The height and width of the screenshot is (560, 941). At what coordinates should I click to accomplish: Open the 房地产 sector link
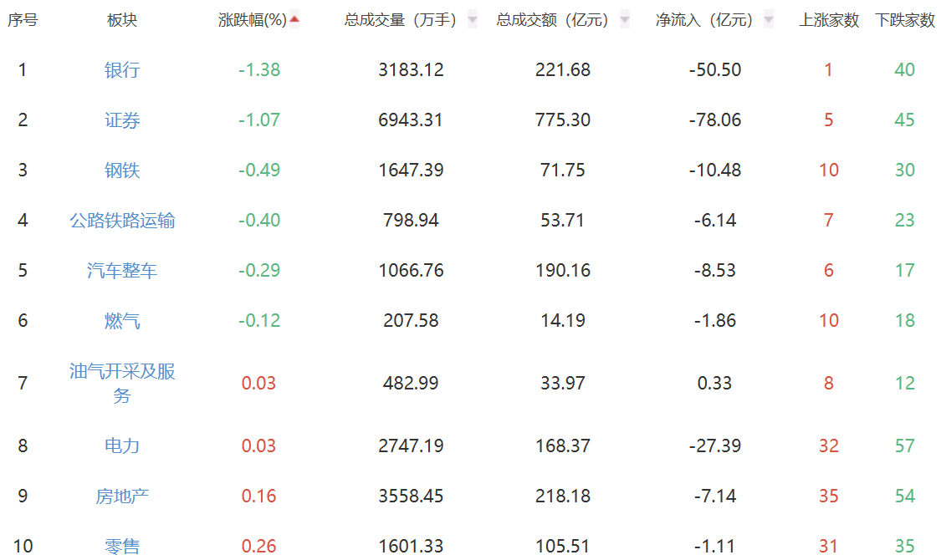pos(122,496)
